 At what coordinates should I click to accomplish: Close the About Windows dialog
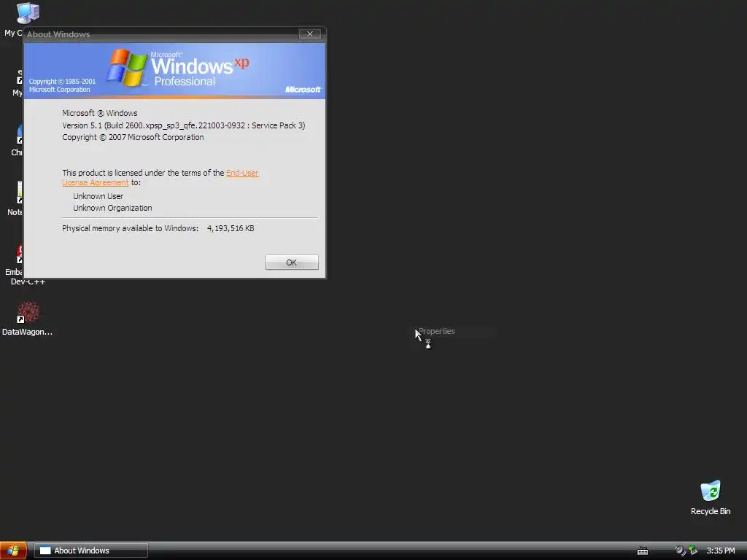(309, 34)
